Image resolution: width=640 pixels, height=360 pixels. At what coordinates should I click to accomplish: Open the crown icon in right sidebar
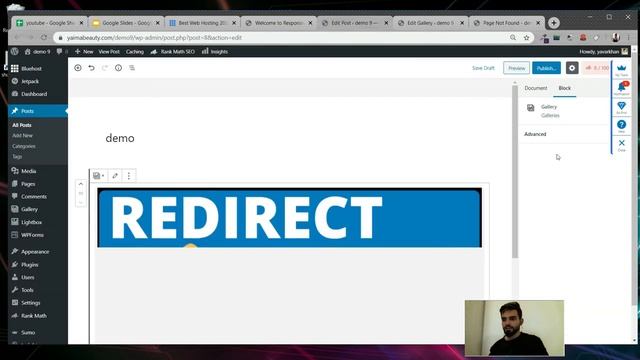click(621, 69)
